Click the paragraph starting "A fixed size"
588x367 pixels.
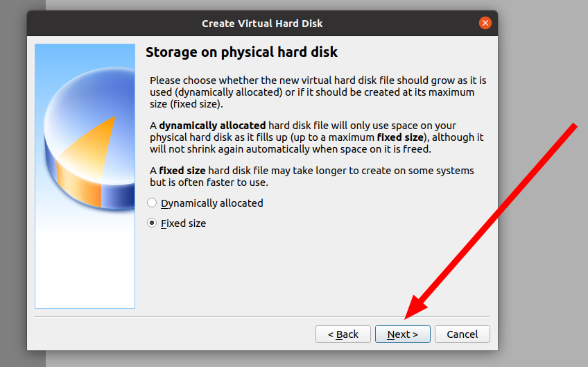coord(312,176)
